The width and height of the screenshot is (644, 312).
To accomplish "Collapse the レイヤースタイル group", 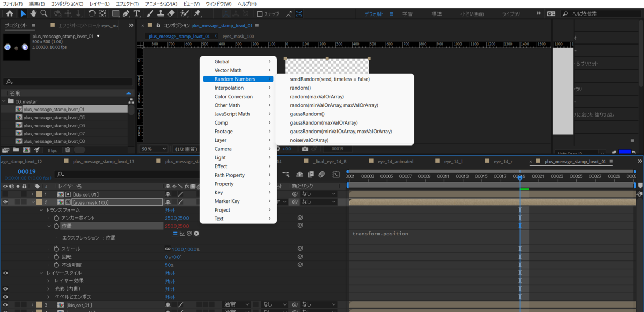I will (x=41, y=273).
